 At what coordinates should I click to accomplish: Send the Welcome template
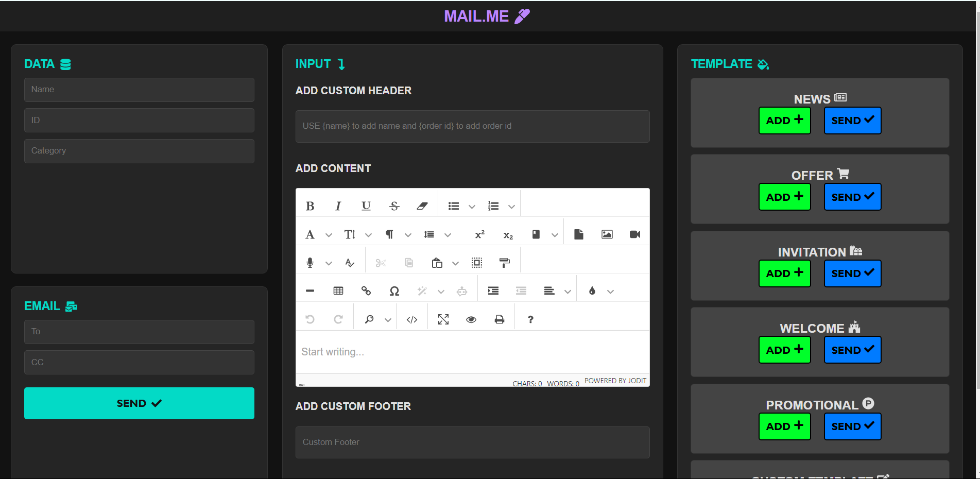852,350
